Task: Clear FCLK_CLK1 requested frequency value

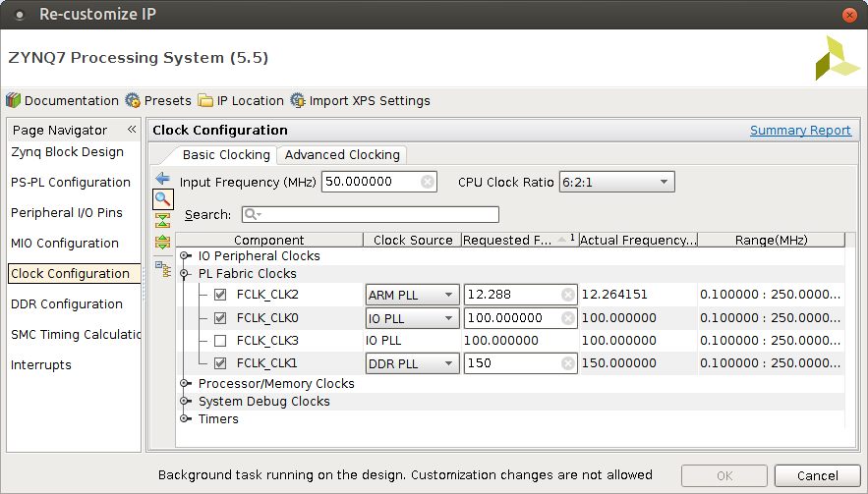Action: [x=568, y=363]
